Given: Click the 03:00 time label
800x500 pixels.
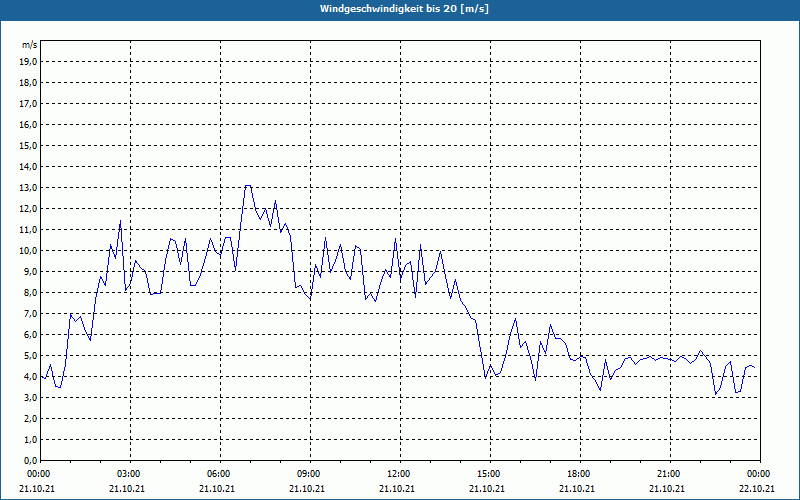Looking at the screenshot, I should [x=131, y=474].
